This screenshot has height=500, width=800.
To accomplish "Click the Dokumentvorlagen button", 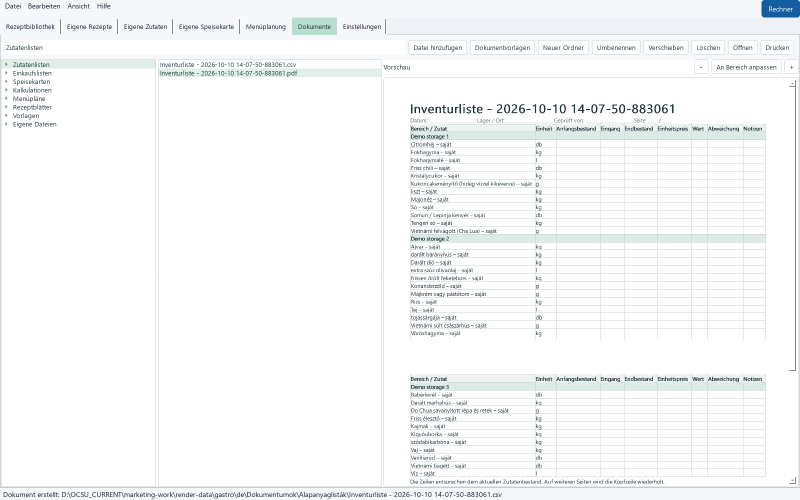I will pyautogui.click(x=503, y=47).
